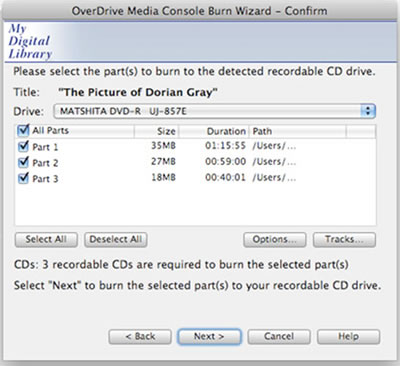Deselect the Part 2 checkbox
Screen dimensions: 400x366
coord(23,162)
